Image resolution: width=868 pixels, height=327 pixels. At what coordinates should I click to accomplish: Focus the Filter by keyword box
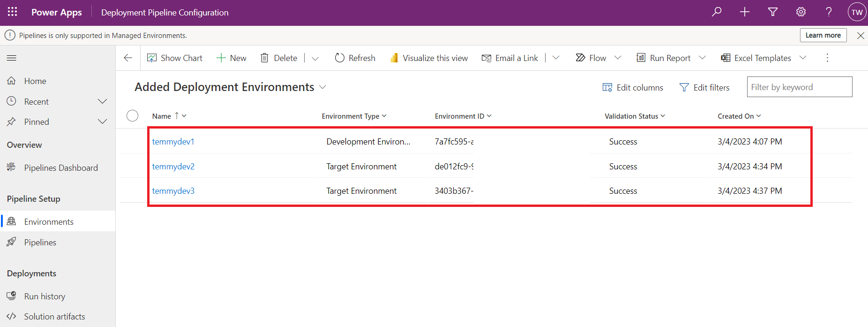coord(800,87)
